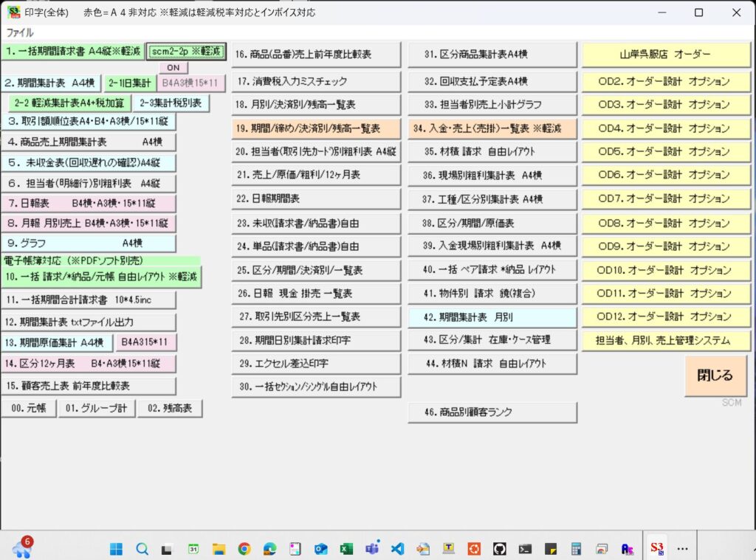
Task: Open 1. 一括期間請求書 A4縦
Action: (x=72, y=51)
